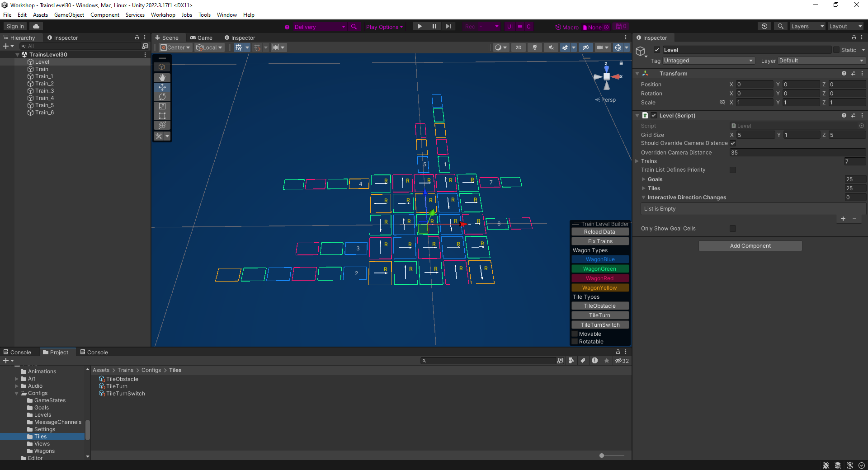Viewport: 868px width, 470px height.
Task: Expand the Trains list
Action: 637,161
